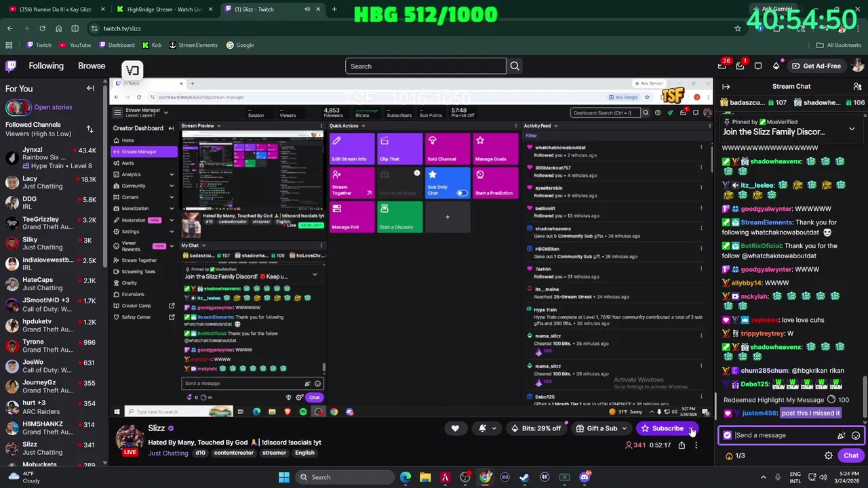Image resolution: width=868 pixels, height=488 pixels.
Task: Open the user avatar menu
Action: 858,66
